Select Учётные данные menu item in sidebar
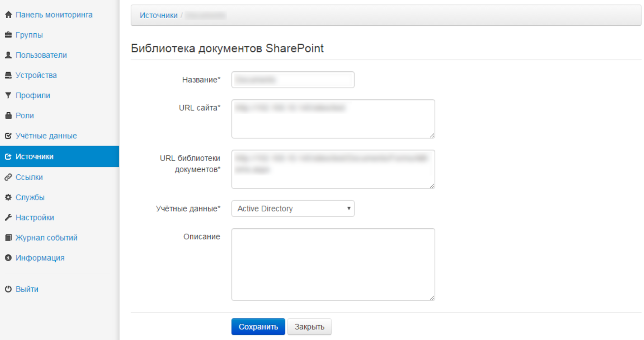 [x=46, y=136]
